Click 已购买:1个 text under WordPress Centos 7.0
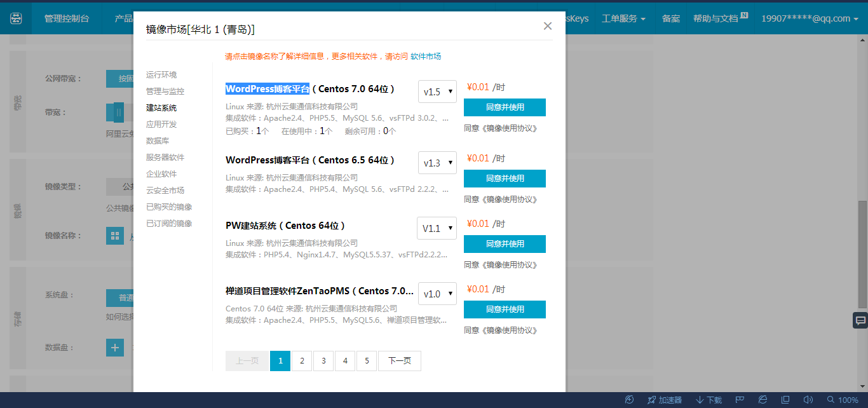The width and height of the screenshot is (868, 408). tap(247, 131)
